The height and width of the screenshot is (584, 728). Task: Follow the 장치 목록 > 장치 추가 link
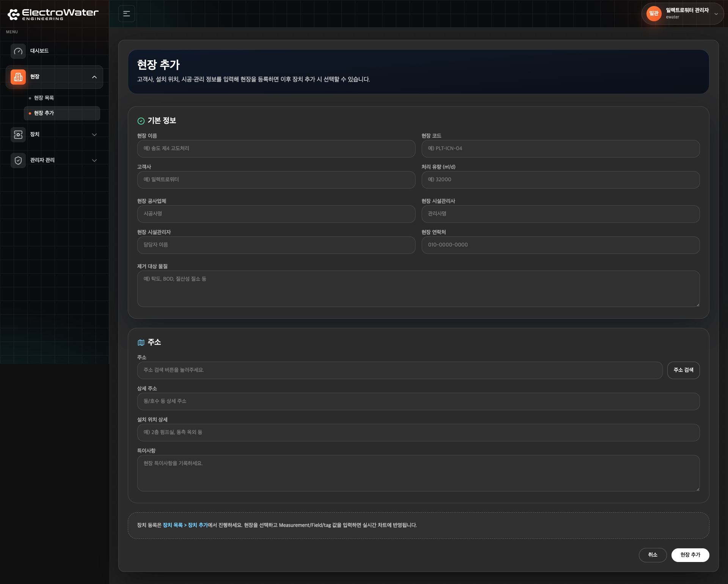coord(185,525)
